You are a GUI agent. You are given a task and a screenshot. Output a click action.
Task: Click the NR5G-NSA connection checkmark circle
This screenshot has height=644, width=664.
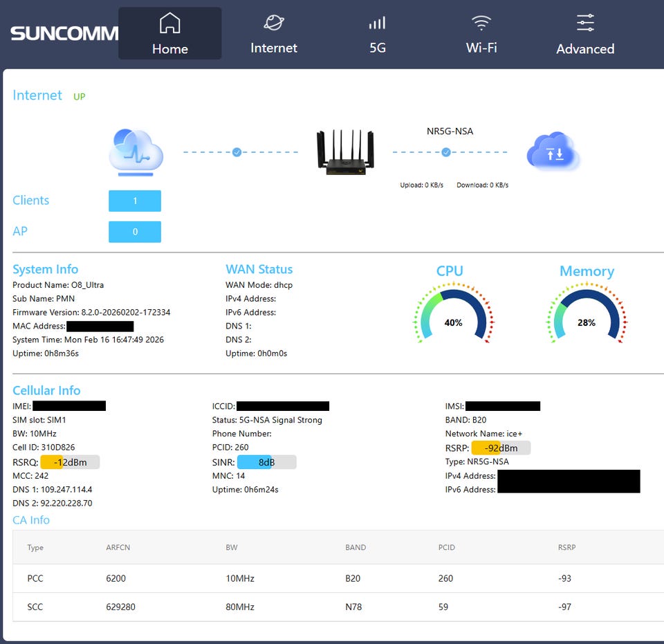point(446,152)
